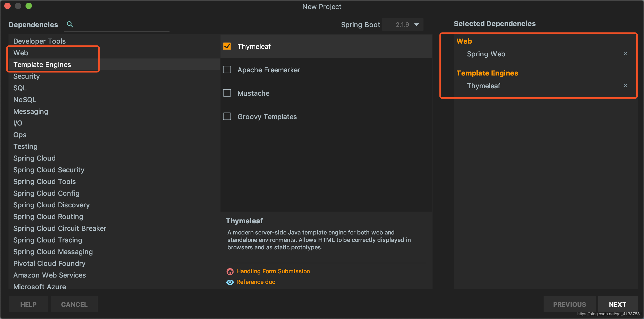The height and width of the screenshot is (319, 644).
Task: Click the CANCEL button
Action: click(74, 304)
